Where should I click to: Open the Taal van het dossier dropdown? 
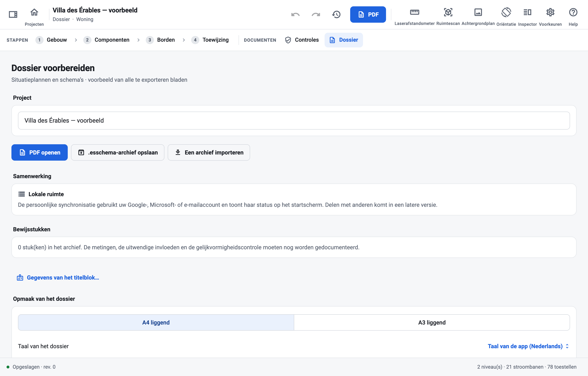528,346
